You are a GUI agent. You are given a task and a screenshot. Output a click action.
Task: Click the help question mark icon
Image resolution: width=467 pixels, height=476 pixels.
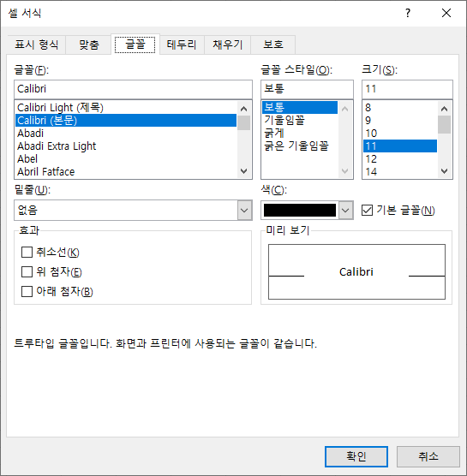point(408,13)
